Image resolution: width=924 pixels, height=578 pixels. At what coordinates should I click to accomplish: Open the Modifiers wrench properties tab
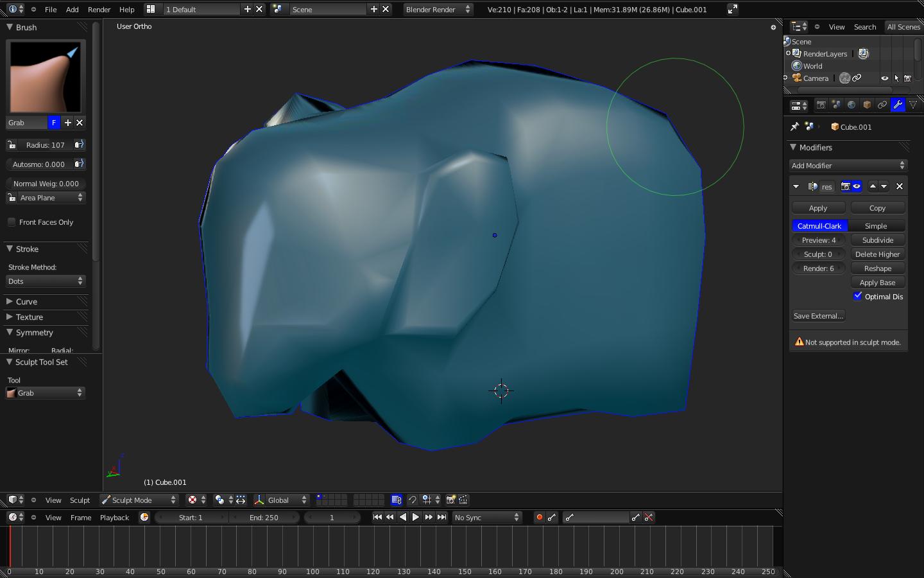(898, 105)
